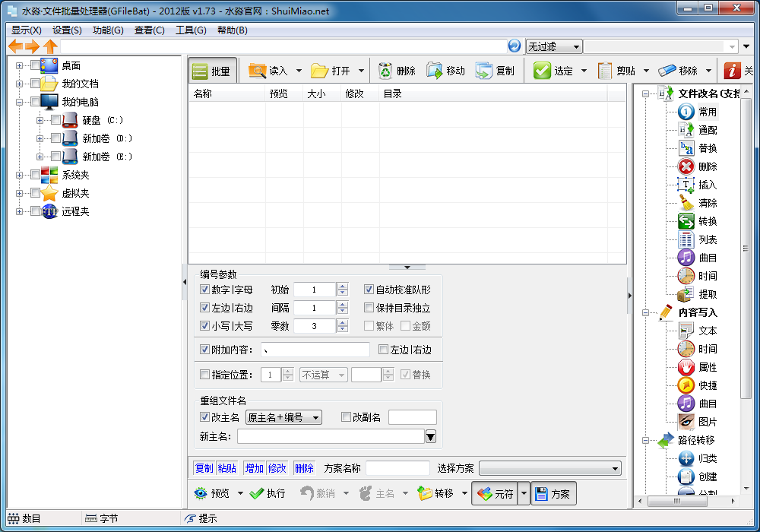Click the 方案 save button

click(x=553, y=494)
